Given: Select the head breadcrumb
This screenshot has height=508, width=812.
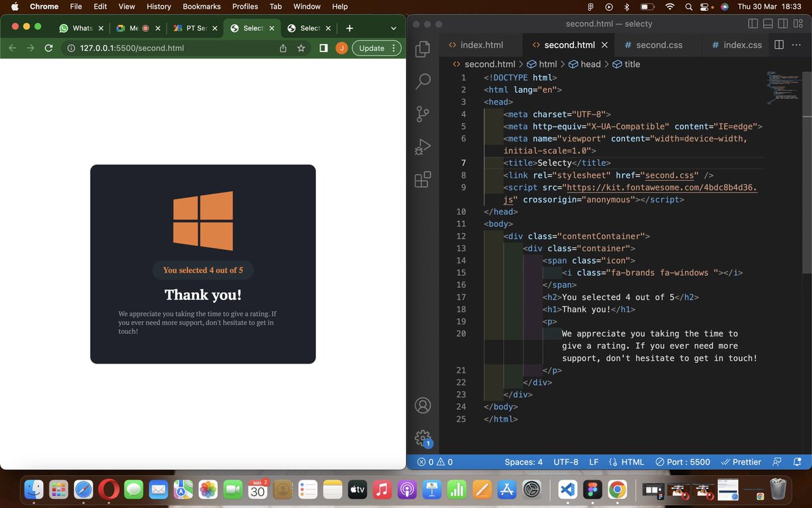Looking at the screenshot, I should pos(585,64).
